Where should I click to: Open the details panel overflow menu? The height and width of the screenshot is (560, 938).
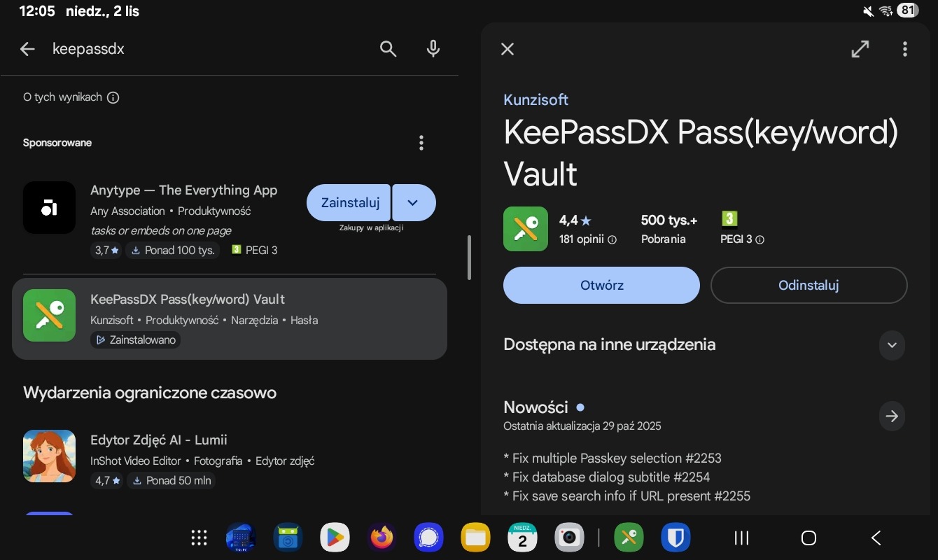tap(904, 49)
